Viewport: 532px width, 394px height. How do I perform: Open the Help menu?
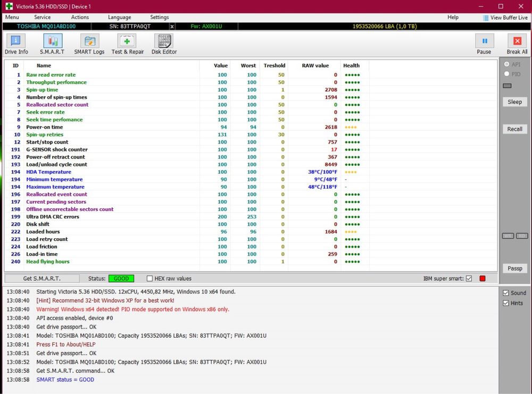pos(453,18)
